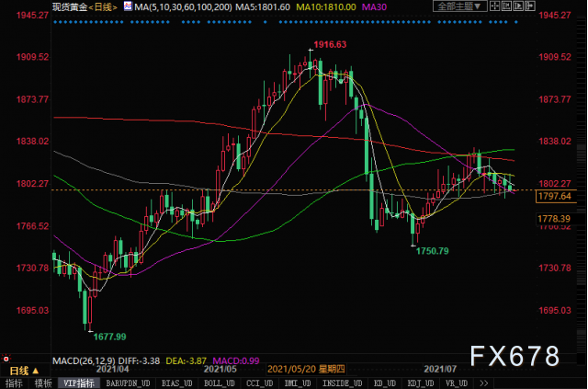Click the 1778.39 price tag on right axis
Image resolution: width=588 pixels, height=389 pixels.
554,219
